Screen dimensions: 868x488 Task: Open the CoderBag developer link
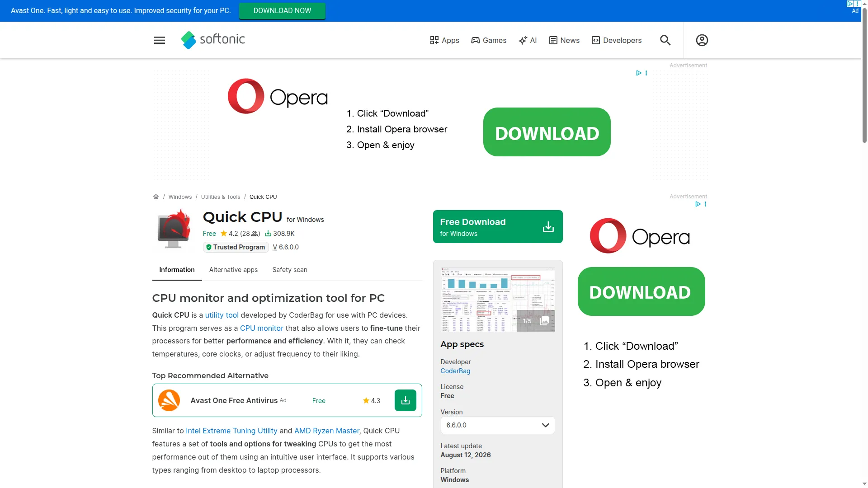[x=455, y=371]
